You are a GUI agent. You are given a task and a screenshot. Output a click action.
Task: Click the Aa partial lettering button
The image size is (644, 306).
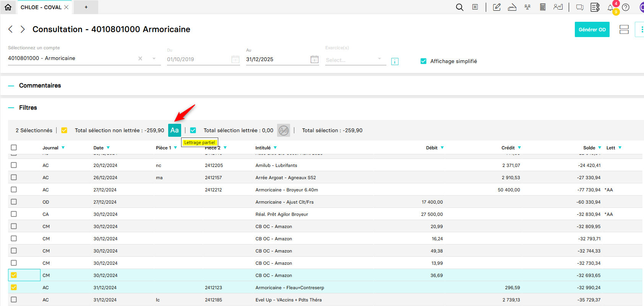[x=175, y=130]
